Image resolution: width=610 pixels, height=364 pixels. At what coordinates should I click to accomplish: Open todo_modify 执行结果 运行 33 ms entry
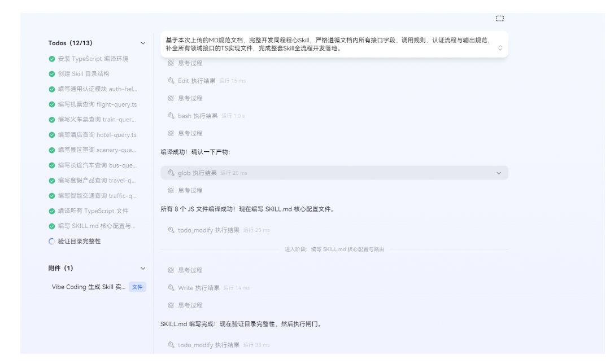pyautogui.click(x=208, y=345)
